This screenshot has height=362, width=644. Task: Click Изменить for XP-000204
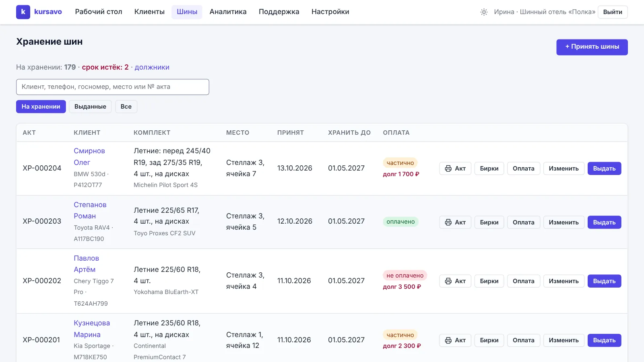pyautogui.click(x=564, y=169)
